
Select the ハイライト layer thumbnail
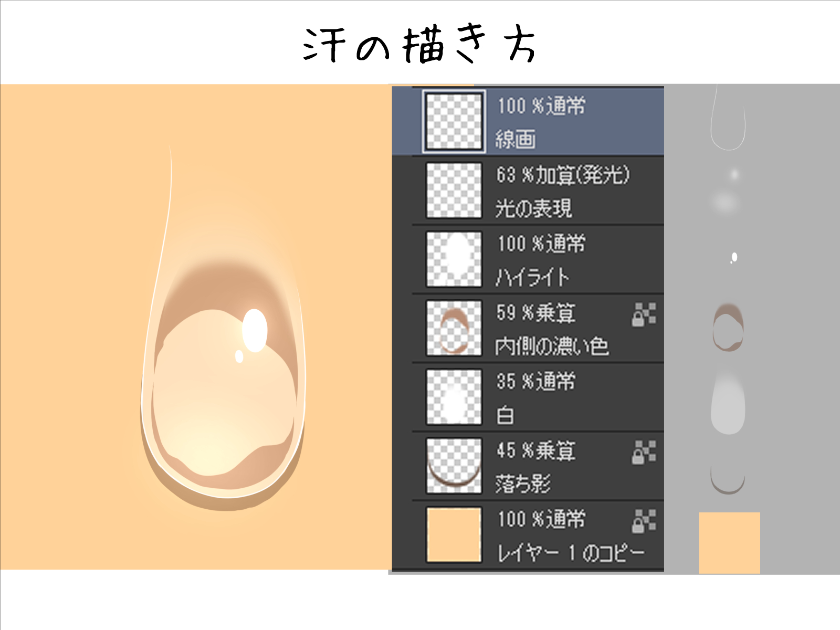pyautogui.click(x=454, y=259)
